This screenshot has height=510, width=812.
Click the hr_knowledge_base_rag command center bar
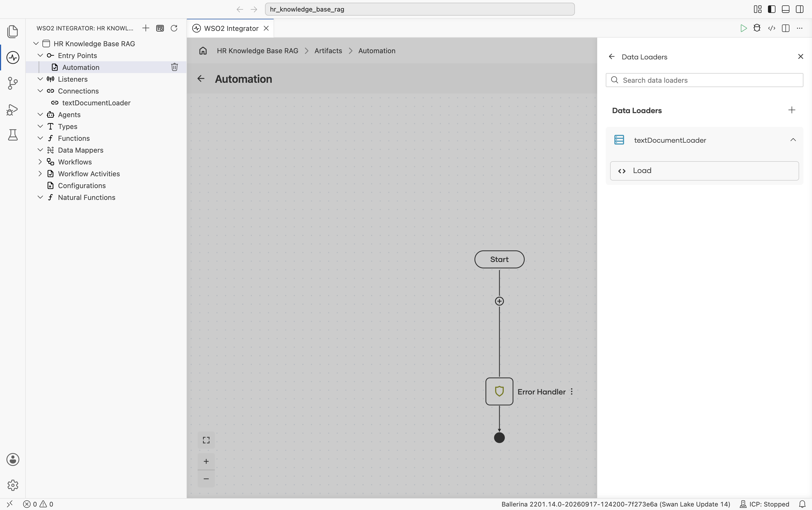point(419,9)
